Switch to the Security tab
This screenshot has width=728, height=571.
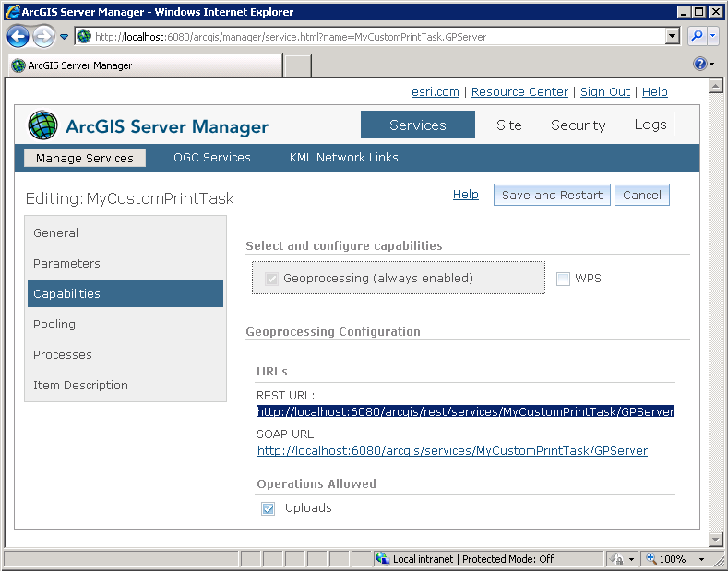[x=578, y=125]
